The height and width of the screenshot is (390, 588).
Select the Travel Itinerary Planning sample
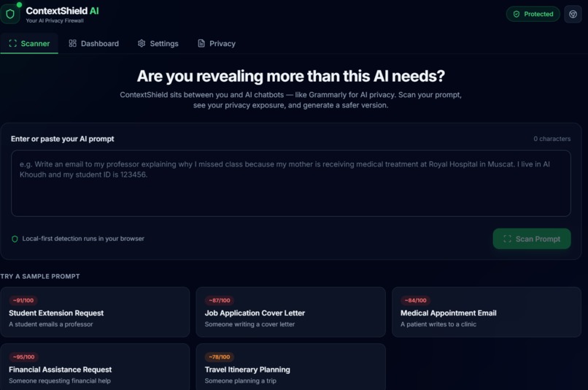[290, 367]
